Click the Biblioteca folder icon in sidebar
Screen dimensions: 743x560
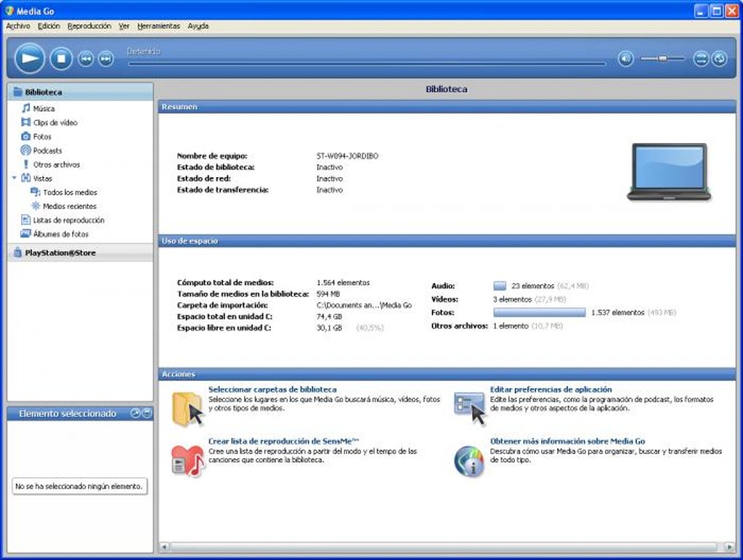tap(17, 92)
